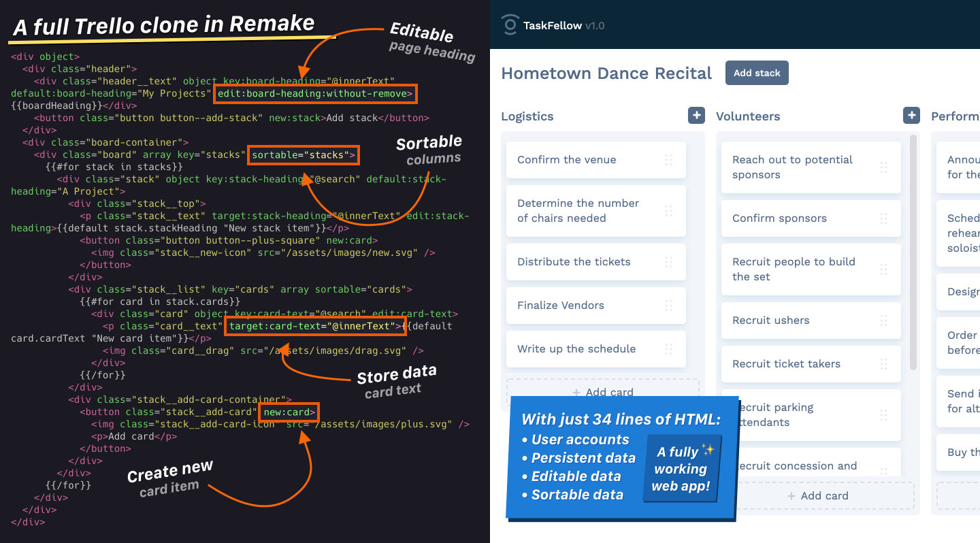
Task: Click the TaskFellow logo icon
Action: coord(510,25)
